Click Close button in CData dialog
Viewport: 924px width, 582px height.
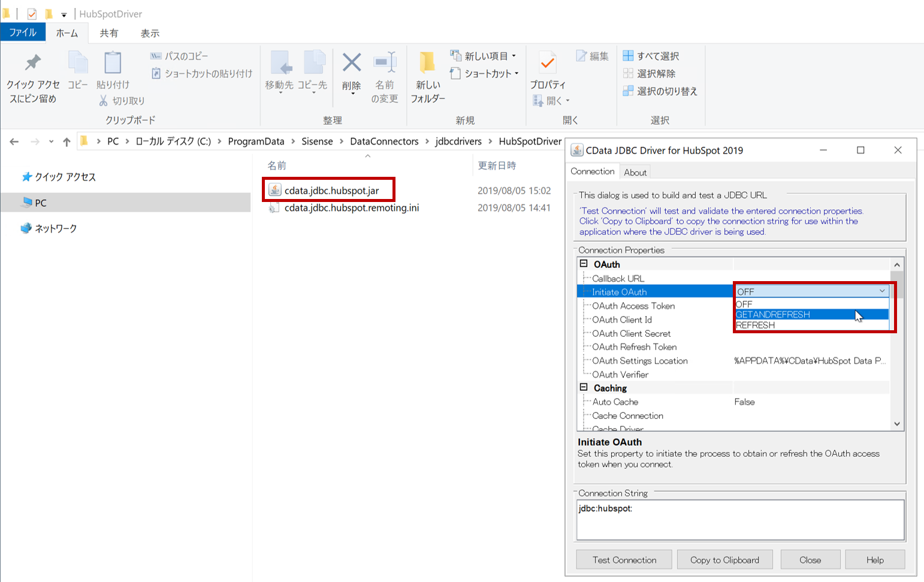(x=810, y=560)
